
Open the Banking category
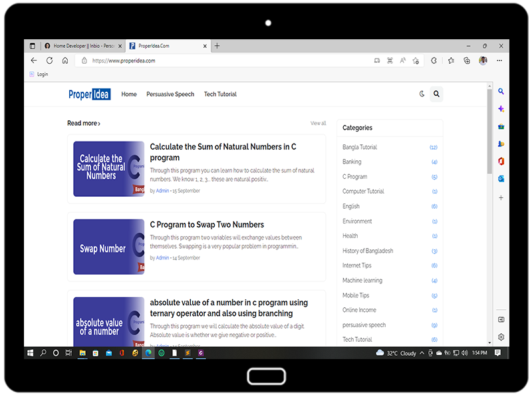point(352,162)
